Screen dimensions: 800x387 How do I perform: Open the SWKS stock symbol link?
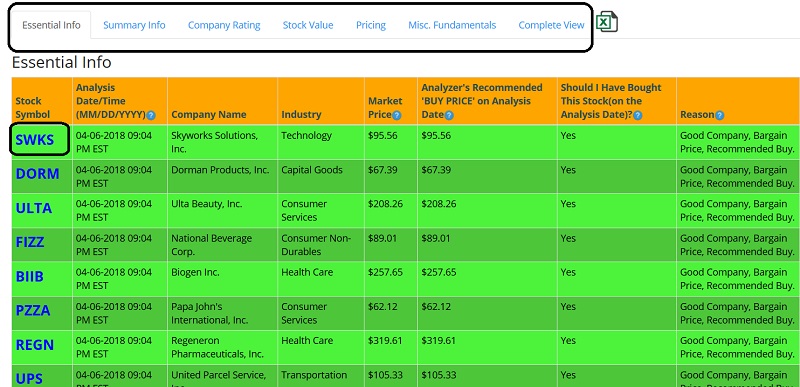[35, 139]
